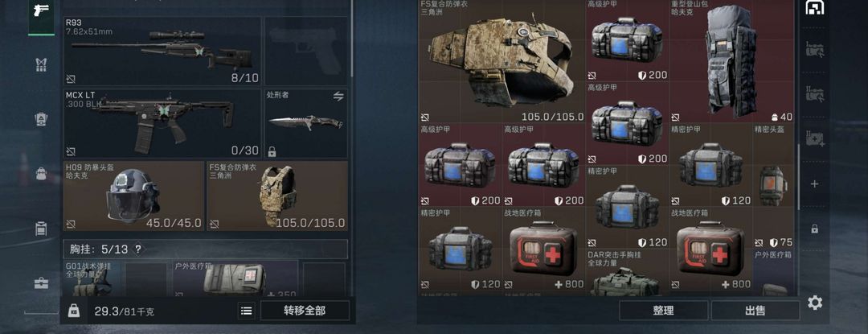Click the warehouse home icon at top right
The width and height of the screenshot is (868, 334).
tap(814, 7)
